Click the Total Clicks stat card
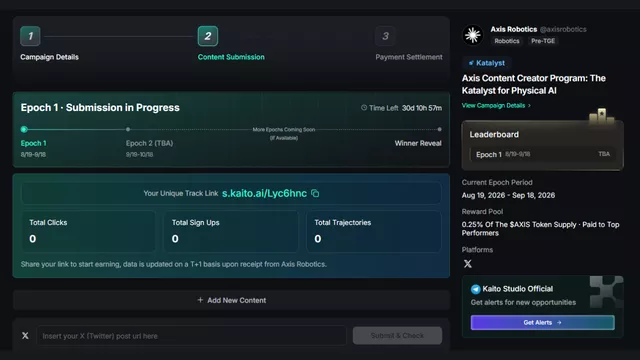Image resolution: width=640 pixels, height=360 pixels. 88,231
